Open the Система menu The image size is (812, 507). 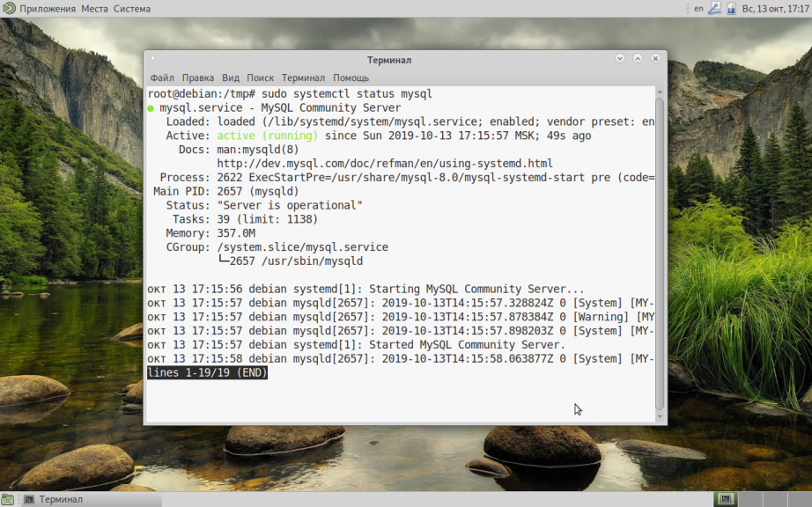[x=132, y=8]
